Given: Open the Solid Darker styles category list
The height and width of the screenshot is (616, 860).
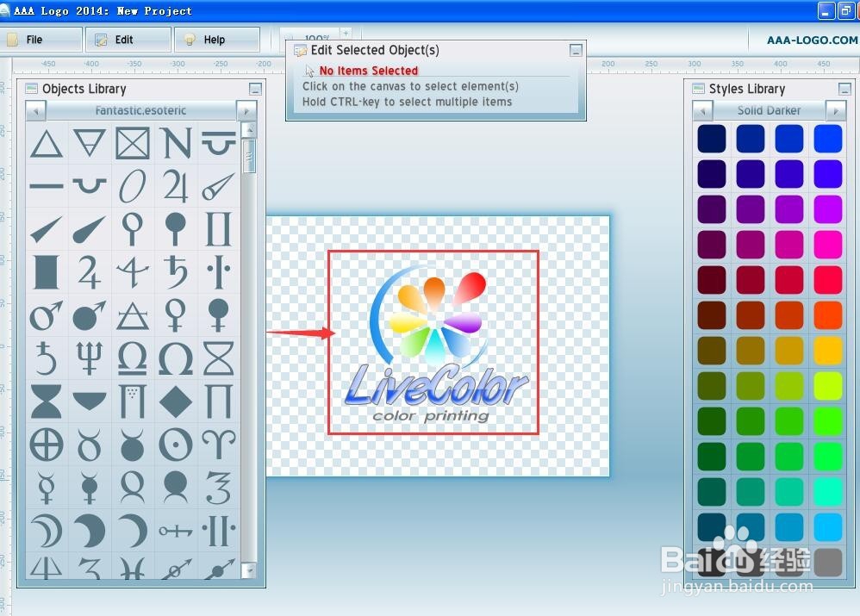Looking at the screenshot, I should 769,111.
